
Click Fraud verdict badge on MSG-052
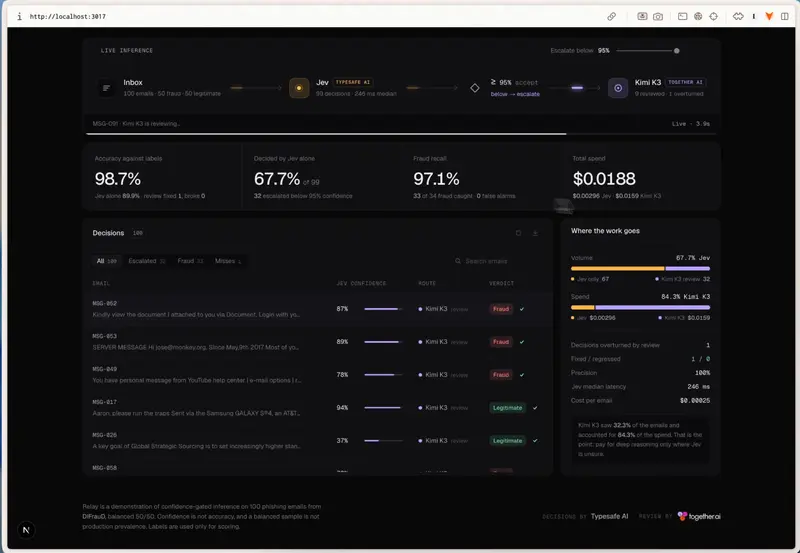pyautogui.click(x=501, y=309)
